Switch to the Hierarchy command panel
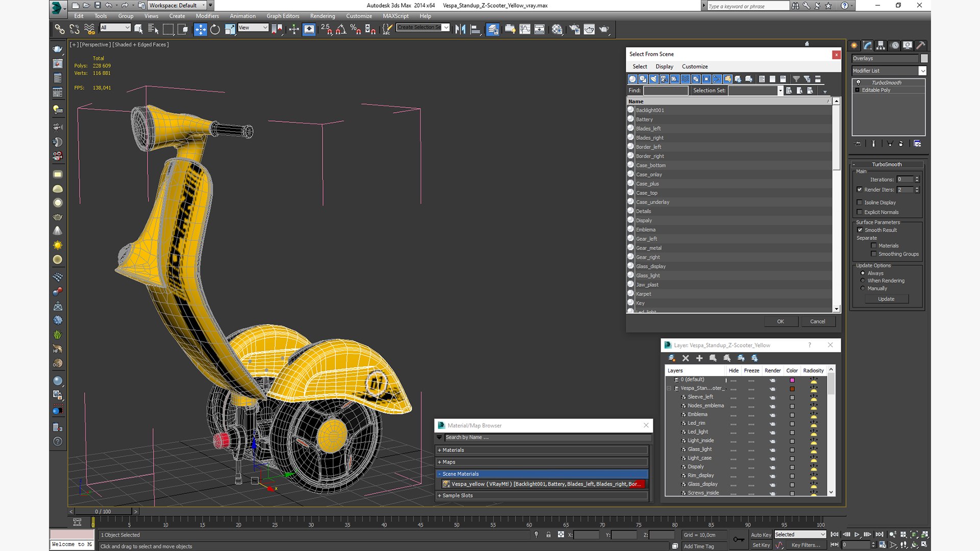 click(880, 45)
